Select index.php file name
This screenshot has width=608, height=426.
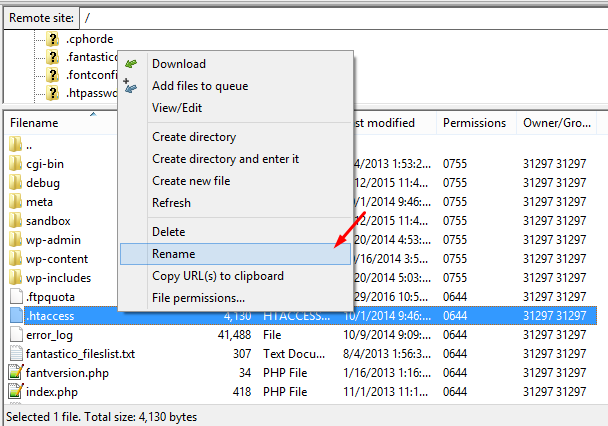pos(52,392)
